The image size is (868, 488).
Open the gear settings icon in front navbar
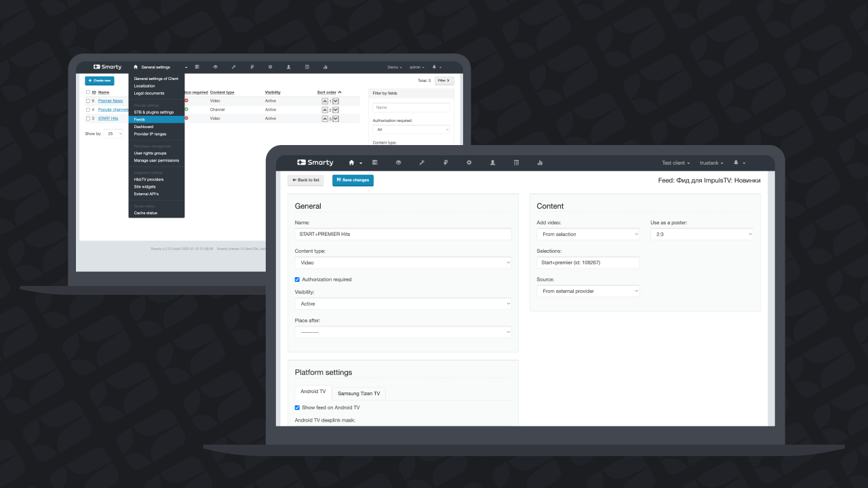point(469,163)
